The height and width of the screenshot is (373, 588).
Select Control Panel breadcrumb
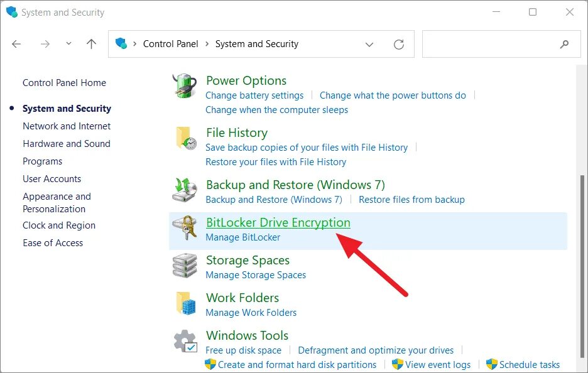tap(171, 44)
